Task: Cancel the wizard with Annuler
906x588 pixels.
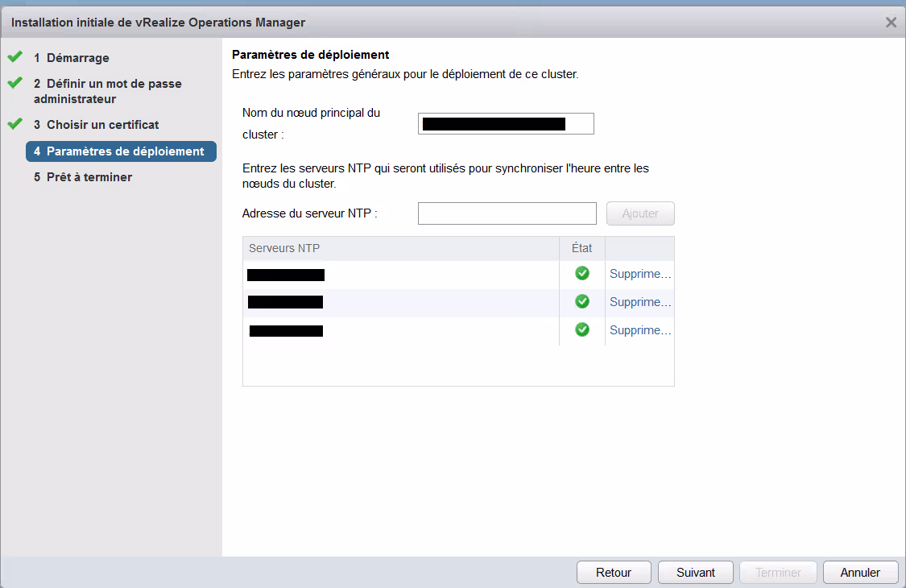Action: (x=860, y=573)
